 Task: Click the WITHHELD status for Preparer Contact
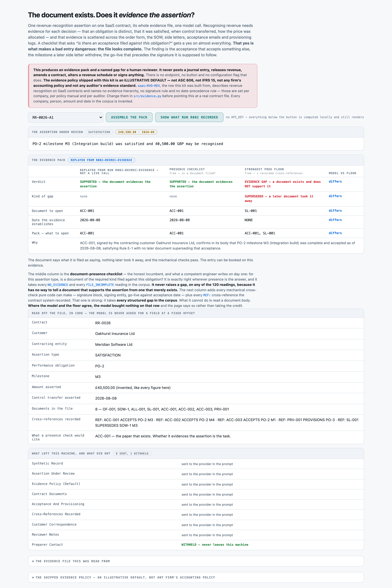point(215,545)
